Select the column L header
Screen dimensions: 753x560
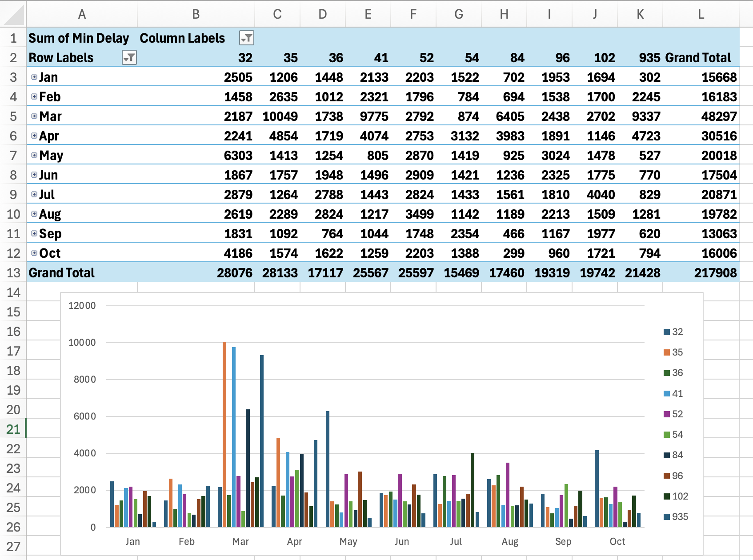point(701,14)
